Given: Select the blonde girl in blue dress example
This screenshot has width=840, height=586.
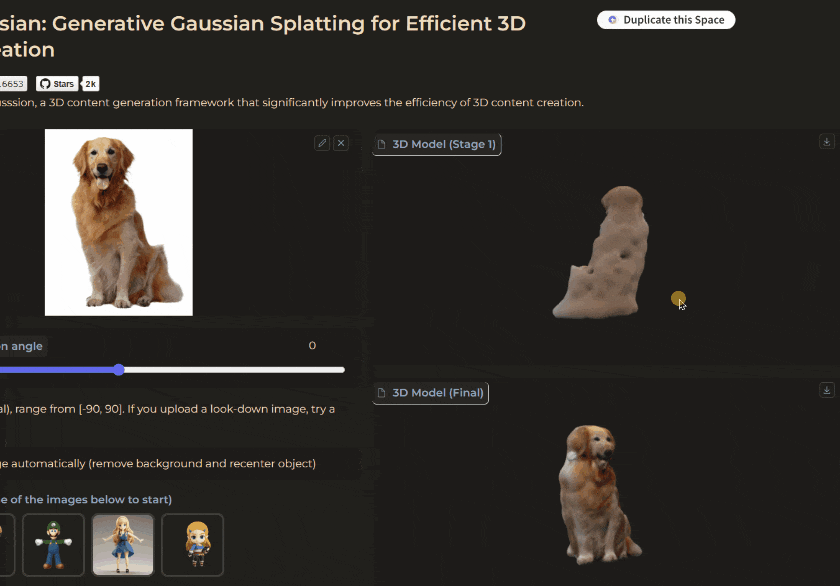Looking at the screenshot, I should click(123, 545).
